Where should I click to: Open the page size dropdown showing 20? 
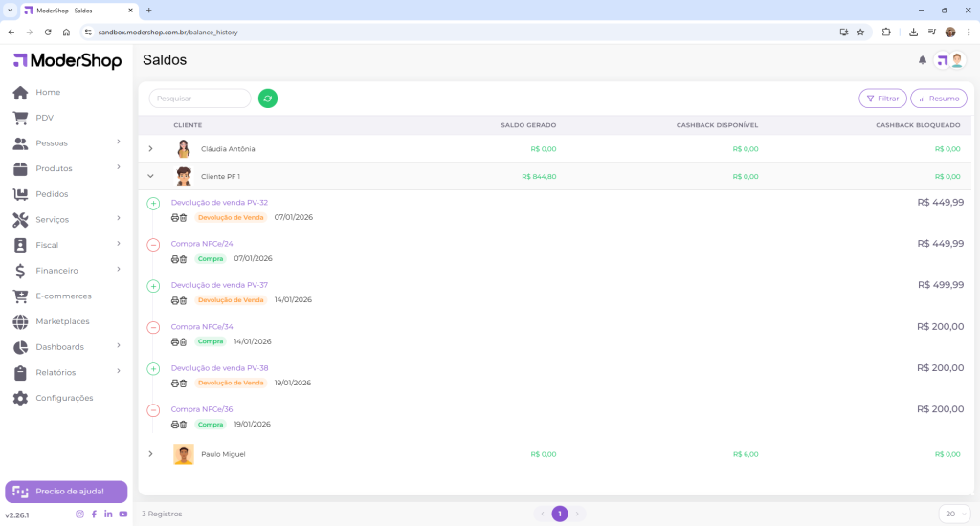coord(954,514)
